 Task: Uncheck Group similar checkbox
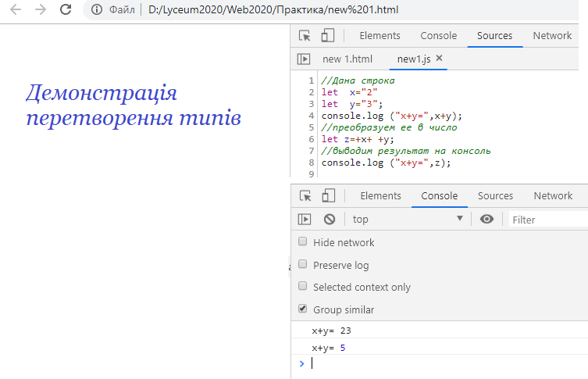point(303,309)
